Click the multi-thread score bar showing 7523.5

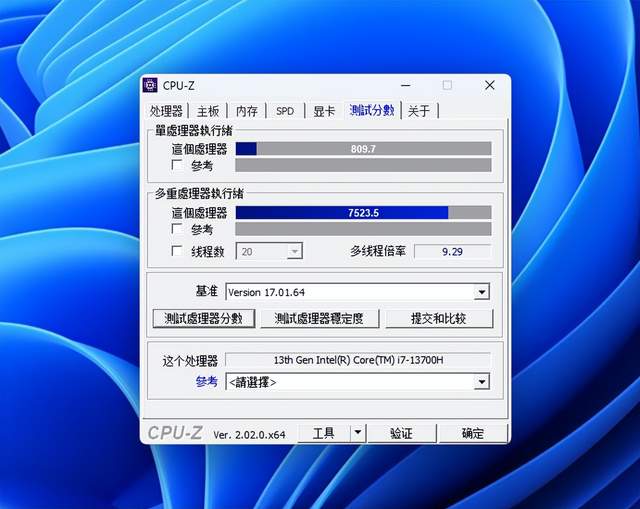pyautogui.click(x=363, y=213)
